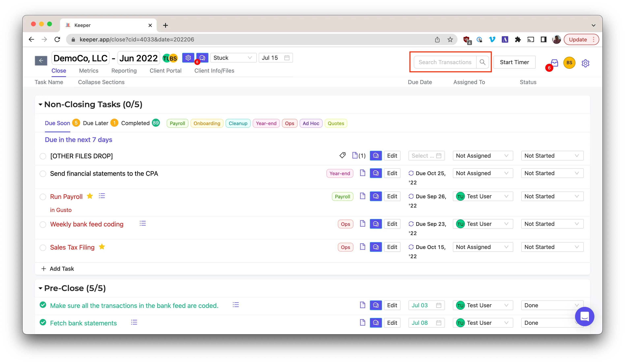
Task: Open comments for Send financial statements task
Action: [x=376, y=173]
